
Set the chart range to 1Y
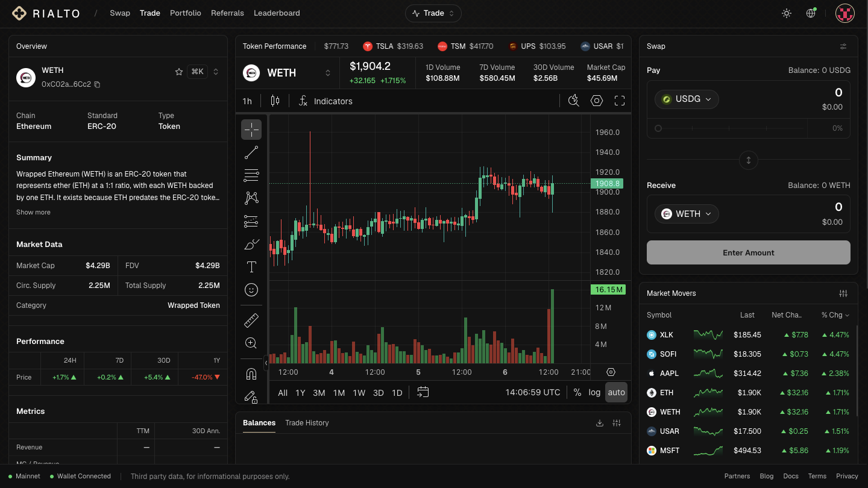tap(300, 393)
